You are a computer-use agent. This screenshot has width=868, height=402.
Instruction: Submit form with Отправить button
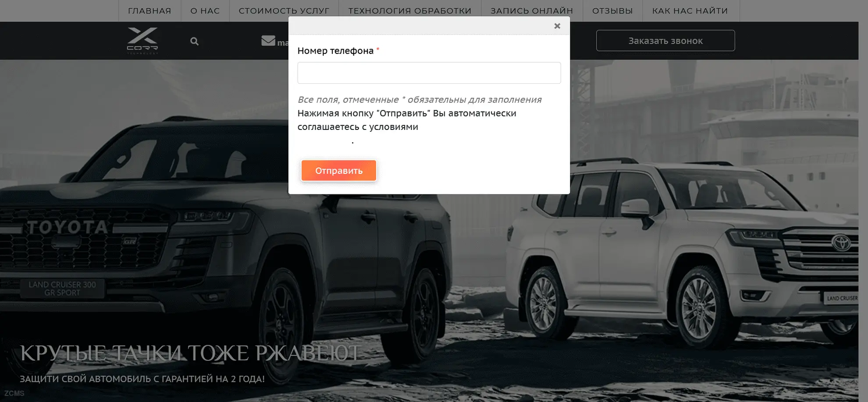tap(338, 170)
